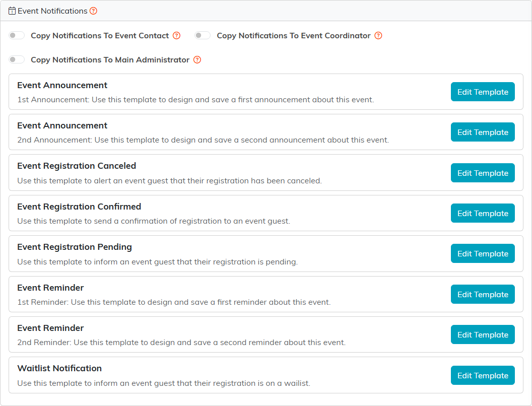
Task: Open help for Copy Notifications To Event Contact
Action: click(176, 36)
